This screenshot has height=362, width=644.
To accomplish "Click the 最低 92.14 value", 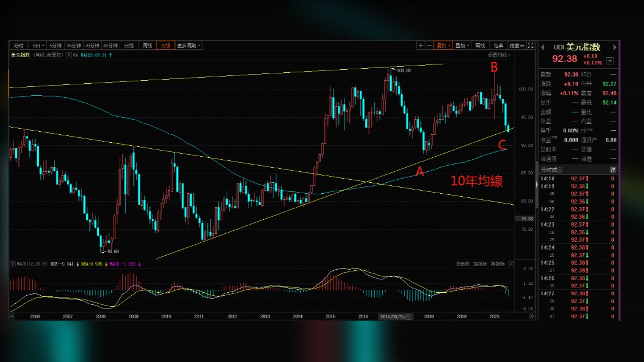I will pyautogui.click(x=609, y=103).
